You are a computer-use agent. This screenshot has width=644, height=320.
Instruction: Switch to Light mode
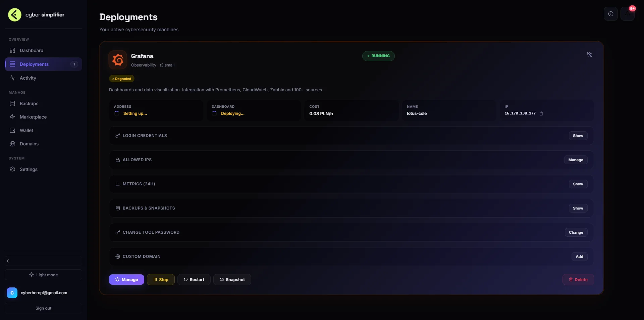click(43, 275)
